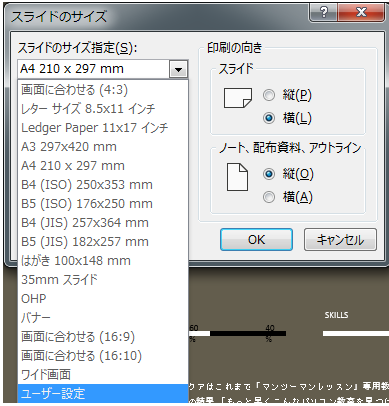Choose 画面に合わせる (16:9) option
Viewport: 389px width, 406px height.
pos(103,337)
